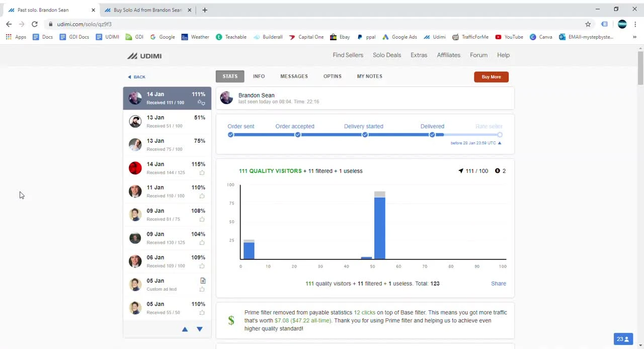Go to the Extras page
This screenshot has width=644, height=349.
click(419, 55)
